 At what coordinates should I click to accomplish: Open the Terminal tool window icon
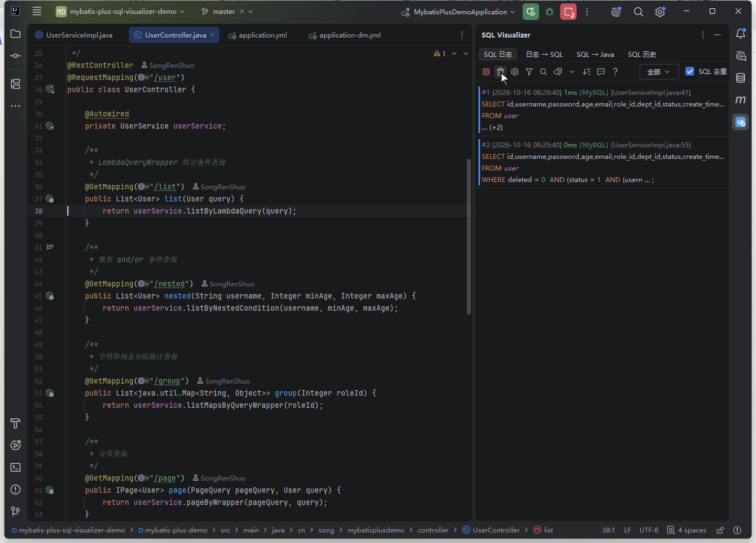pyautogui.click(x=16, y=467)
